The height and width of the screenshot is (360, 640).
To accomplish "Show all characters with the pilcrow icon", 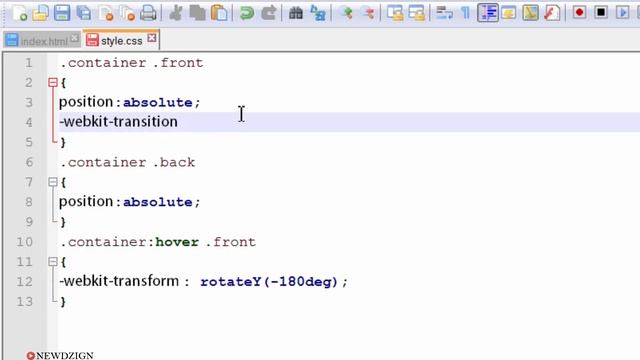I will (465, 13).
